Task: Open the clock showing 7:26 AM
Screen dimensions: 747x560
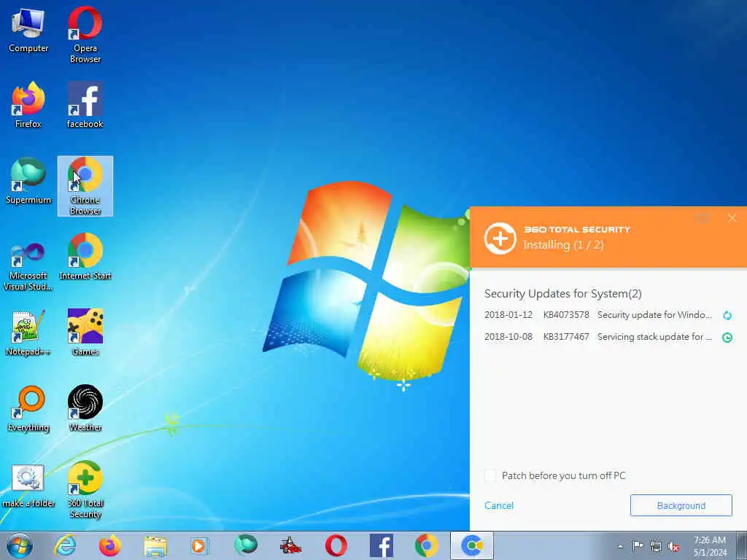Action: tap(710, 546)
